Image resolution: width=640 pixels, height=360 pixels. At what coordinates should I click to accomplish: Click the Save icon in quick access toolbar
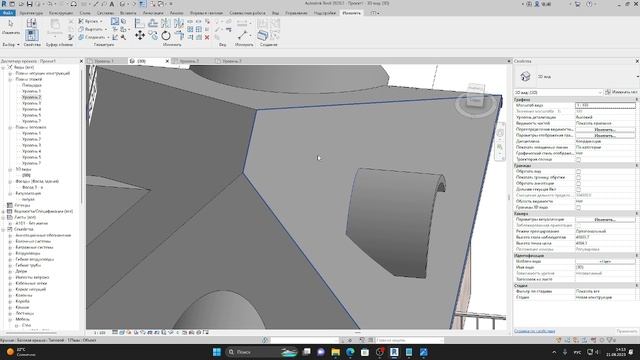[x=29, y=4]
